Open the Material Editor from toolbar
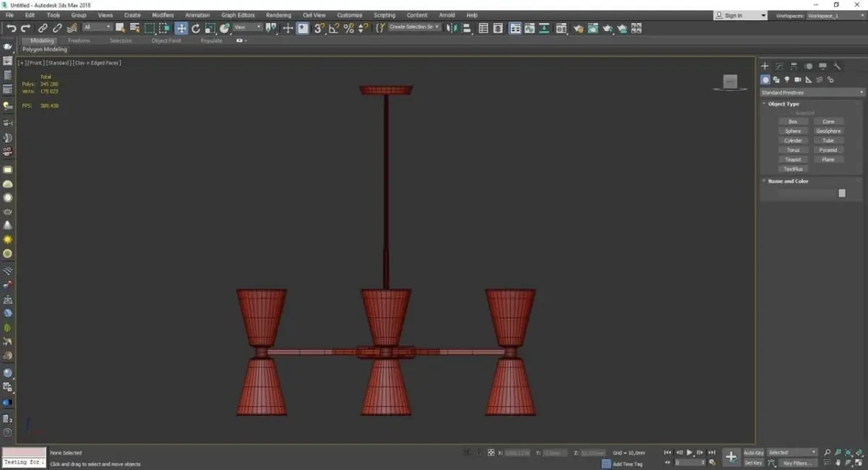The image size is (868, 470). click(560, 28)
